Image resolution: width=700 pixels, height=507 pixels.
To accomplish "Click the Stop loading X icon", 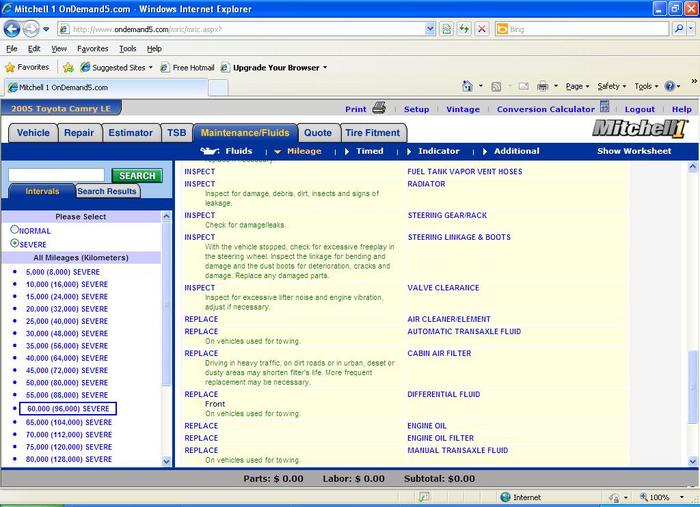I will pos(483,29).
